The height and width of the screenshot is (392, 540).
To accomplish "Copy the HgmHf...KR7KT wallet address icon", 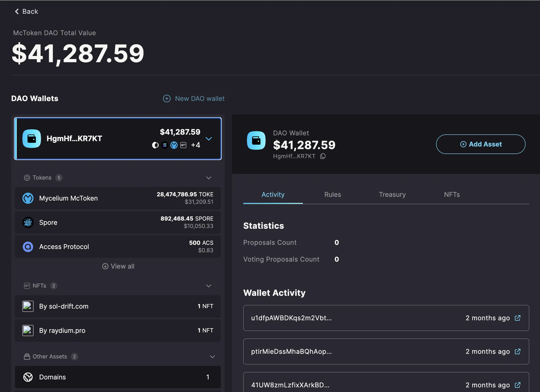I will pyautogui.click(x=323, y=156).
